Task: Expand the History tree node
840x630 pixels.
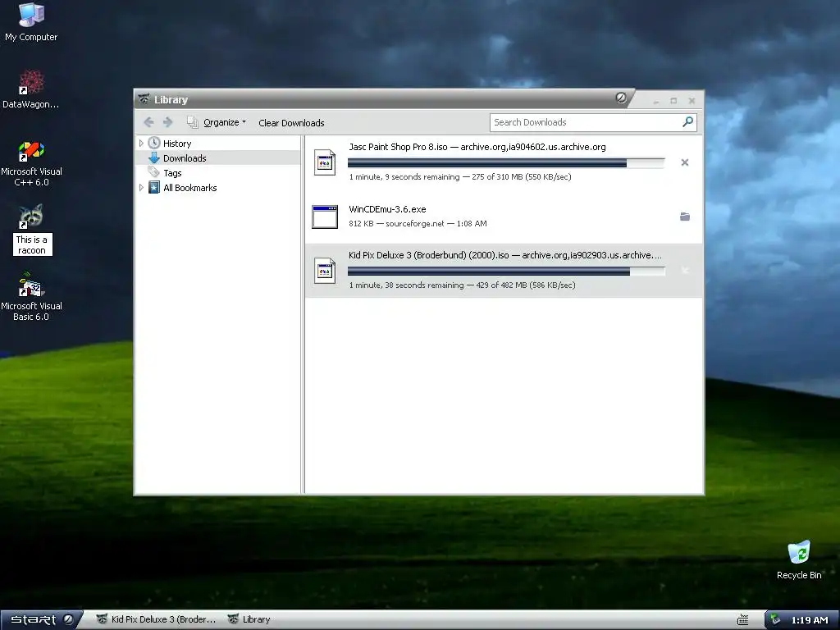Action: pos(141,143)
